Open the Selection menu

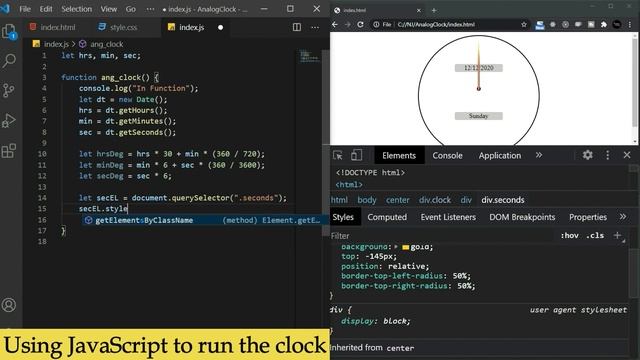pyautogui.click(x=76, y=9)
